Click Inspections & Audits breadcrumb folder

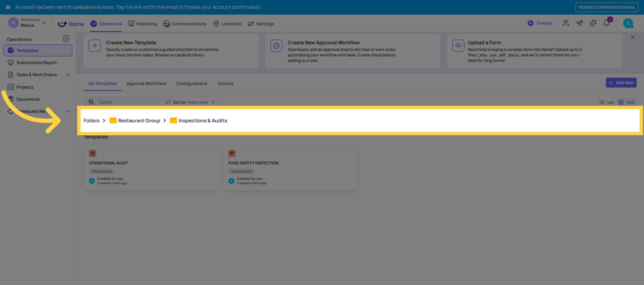[199, 121]
